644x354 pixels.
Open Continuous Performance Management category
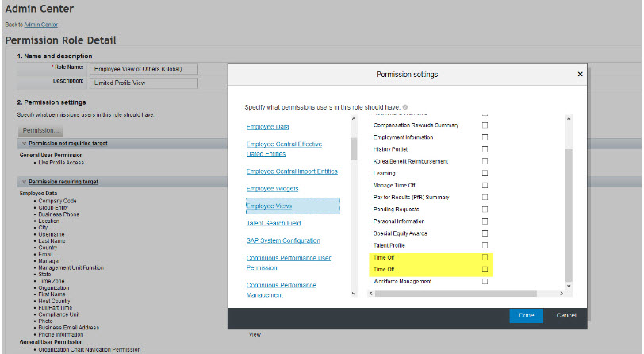pyautogui.click(x=282, y=290)
